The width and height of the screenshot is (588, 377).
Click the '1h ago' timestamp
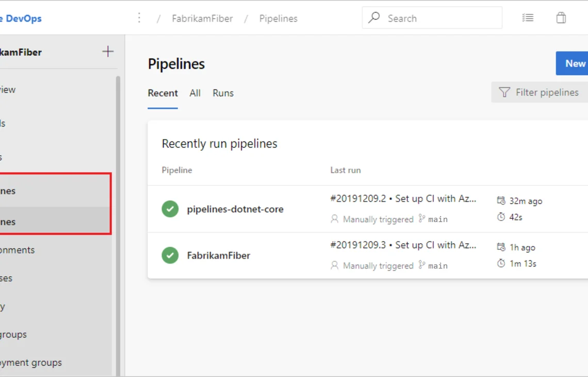coord(522,248)
